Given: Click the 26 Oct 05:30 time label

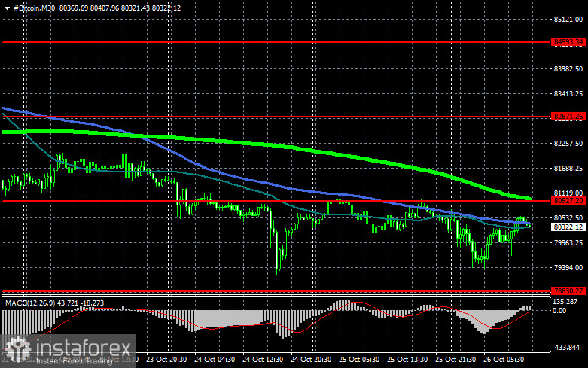Looking at the screenshot, I should [x=504, y=360].
